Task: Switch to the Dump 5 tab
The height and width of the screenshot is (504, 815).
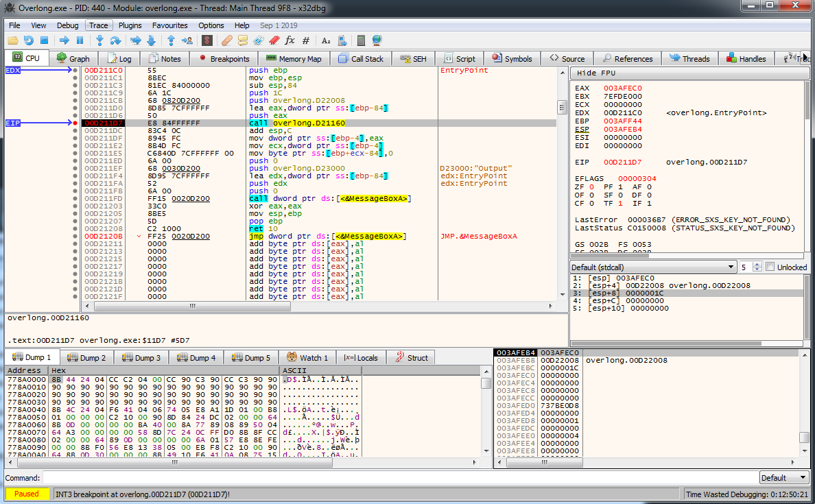Action: pyautogui.click(x=251, y=357)
